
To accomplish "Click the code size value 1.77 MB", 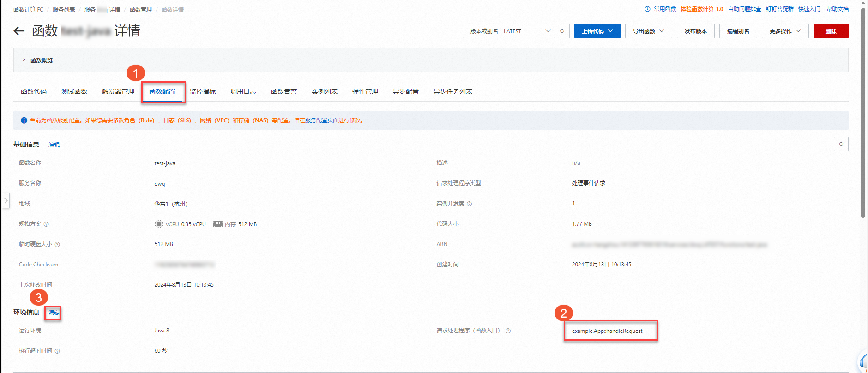I will pyautogui.click(x=582, y=224).
